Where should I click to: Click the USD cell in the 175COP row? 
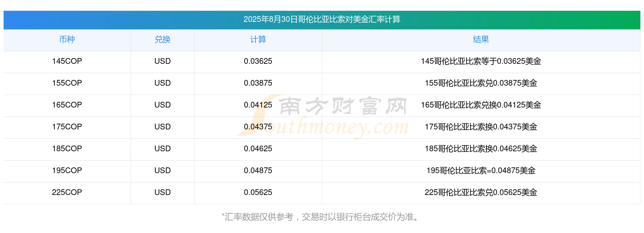pyautogui.click(x=162, y=127)
